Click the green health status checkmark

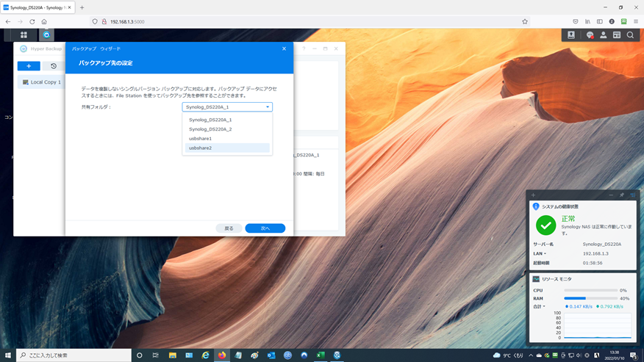click(545, 225)
